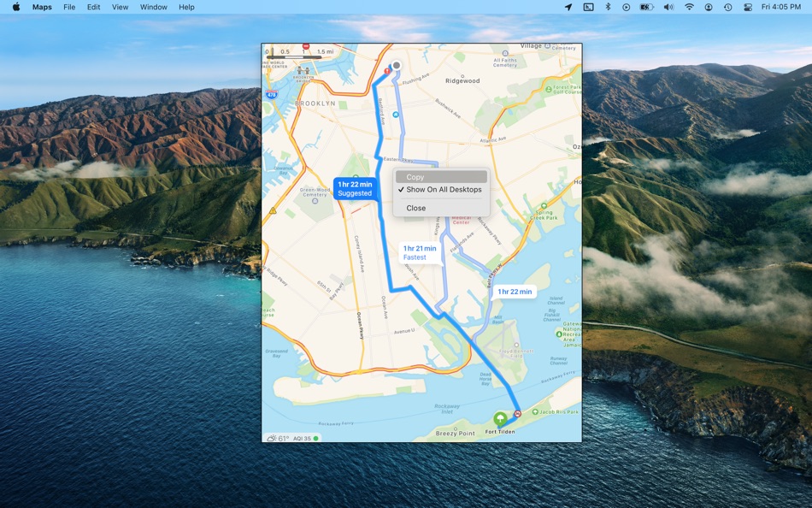Screen dimensions: 812x508
Task: Click the Atlantic Ave street label
Action: click(x=492, y=140)
